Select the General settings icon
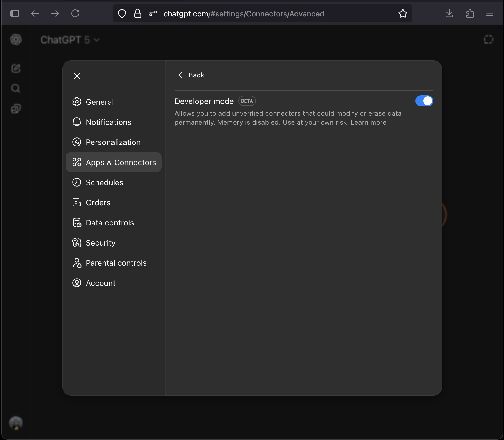504x440 pixels. [77, 102]
